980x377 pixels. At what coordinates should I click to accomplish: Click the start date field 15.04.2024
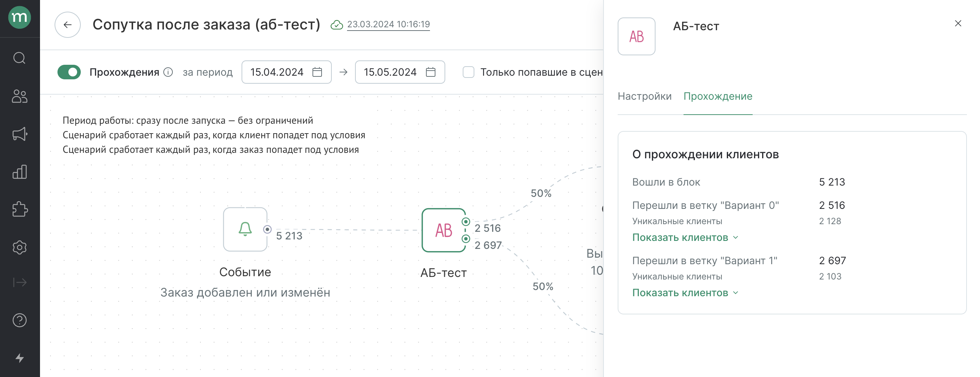pos(286,72)
